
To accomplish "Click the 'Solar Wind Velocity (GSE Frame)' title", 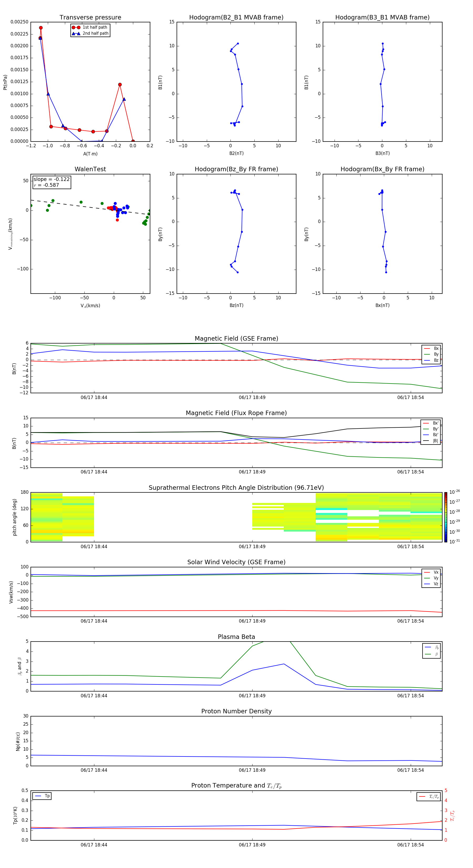I will (236, 562).
